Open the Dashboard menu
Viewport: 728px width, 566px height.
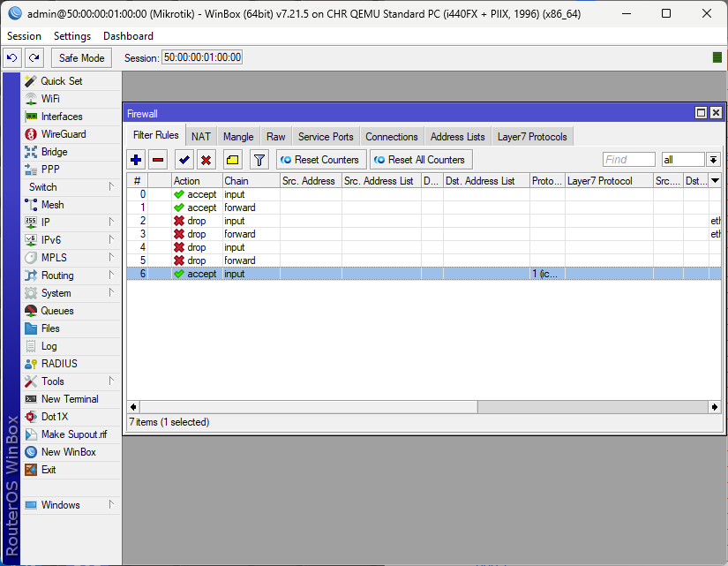click(x=128, y=36)
